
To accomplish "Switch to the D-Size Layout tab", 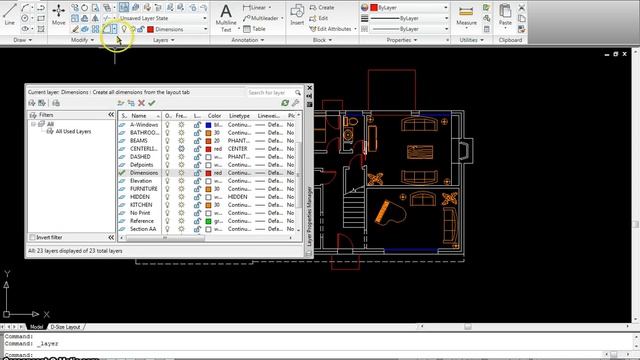I will coord(65,327).
